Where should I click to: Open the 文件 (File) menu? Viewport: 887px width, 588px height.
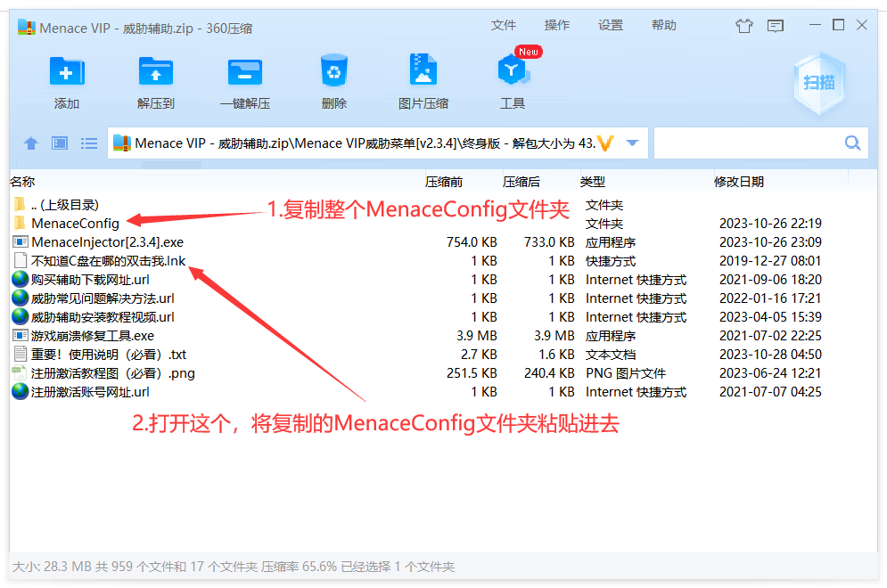click(x=504, y=26)
